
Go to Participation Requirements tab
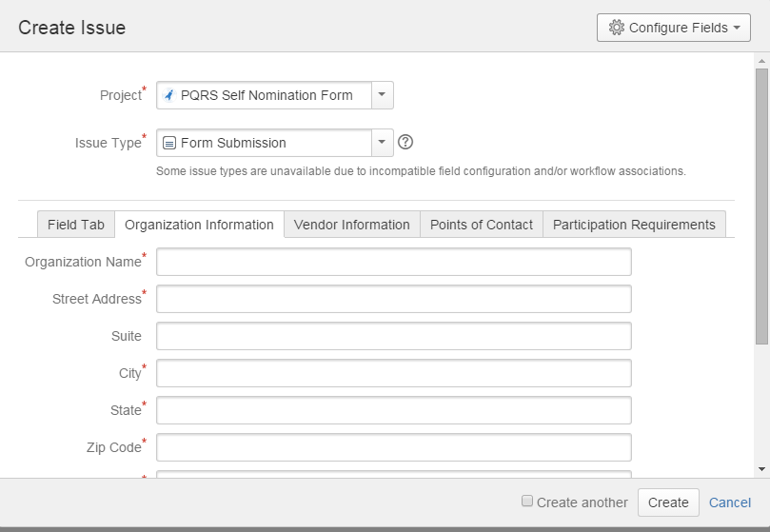click(634, 225)
